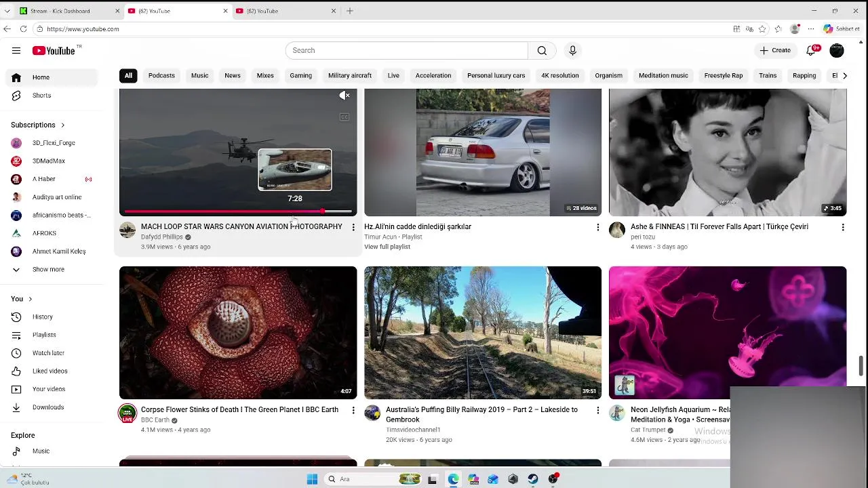Refresh the browser page
The width and height of the screenshot is (868, 488).
pos(23,28)
